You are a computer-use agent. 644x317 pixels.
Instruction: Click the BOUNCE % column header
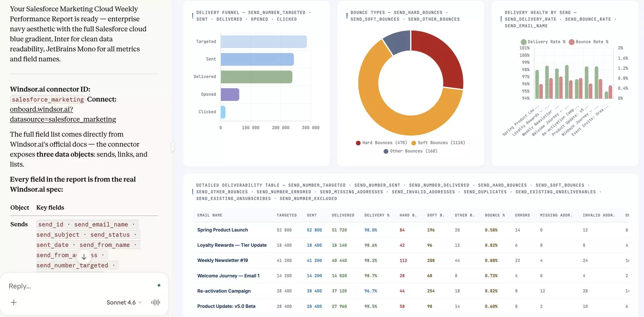[495, 215]
